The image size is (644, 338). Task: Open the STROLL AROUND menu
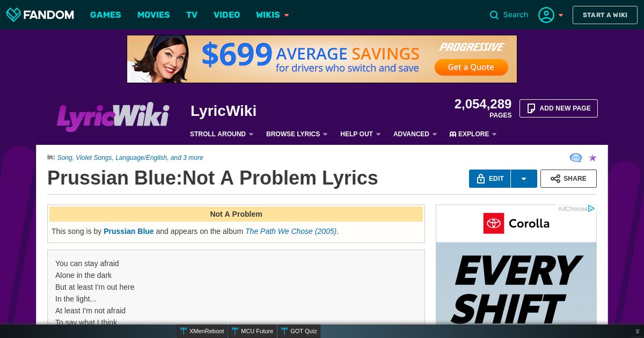(222, 134)
